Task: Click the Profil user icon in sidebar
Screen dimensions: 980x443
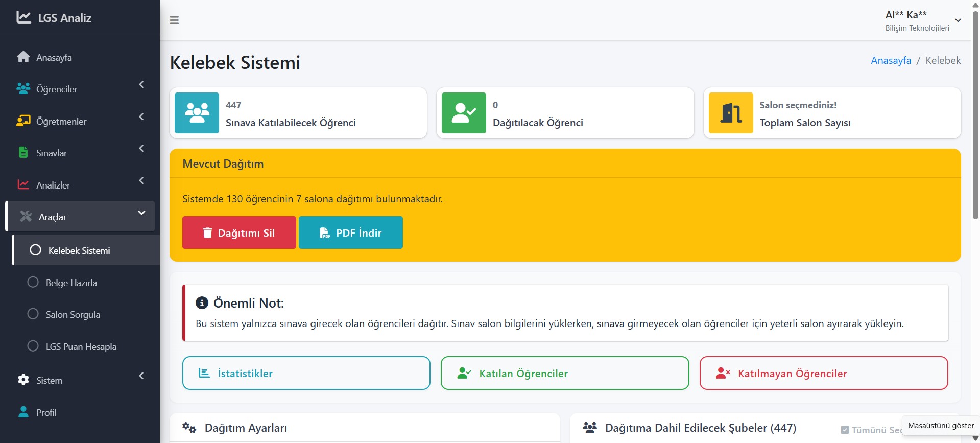Action: coord(23,412)
